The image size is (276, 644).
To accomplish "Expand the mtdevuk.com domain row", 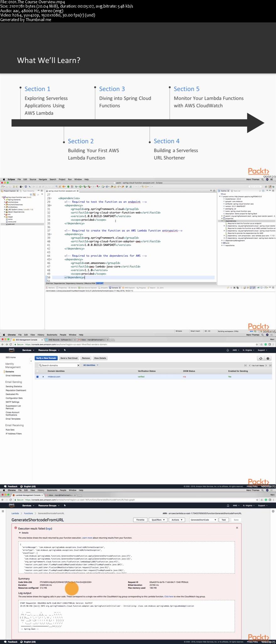I will (43, 377).
